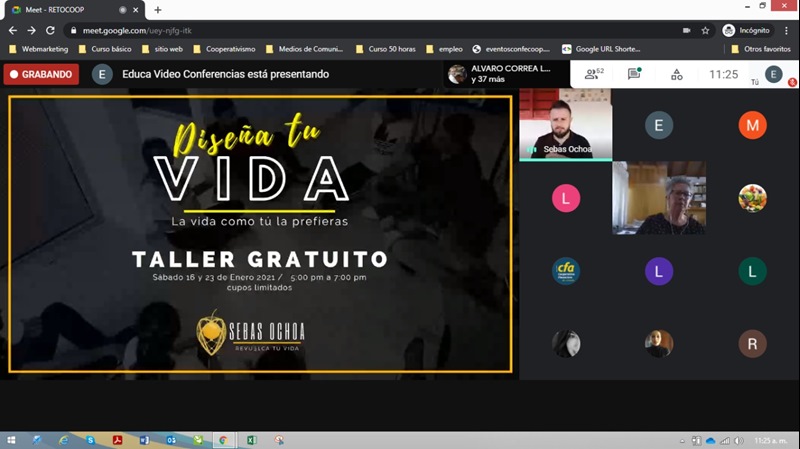Open the 'Otros favoritos' bookmark folder
Screen dimensions: 800x449
click(761, 49)
